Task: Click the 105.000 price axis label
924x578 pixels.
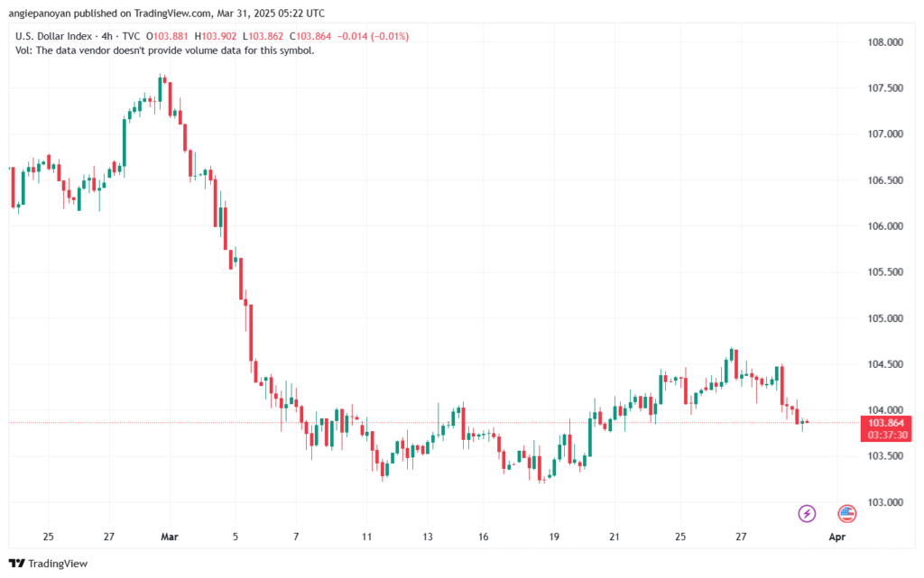Action: [x=885, y=318]
